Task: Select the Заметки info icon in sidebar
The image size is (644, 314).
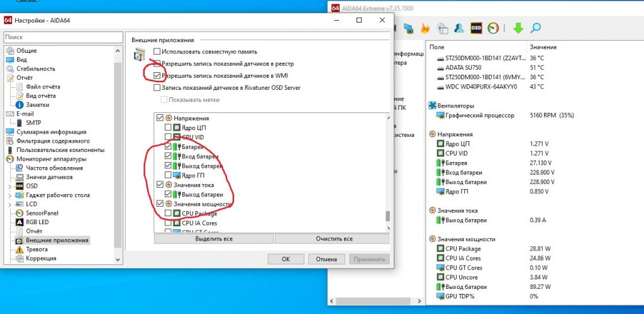Action: [19, 105]
